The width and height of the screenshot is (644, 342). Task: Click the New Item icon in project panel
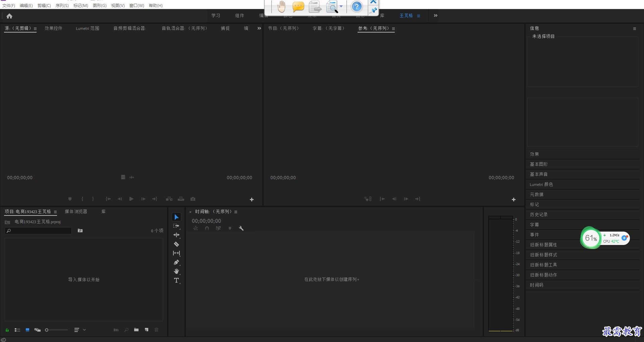(147, 330)
